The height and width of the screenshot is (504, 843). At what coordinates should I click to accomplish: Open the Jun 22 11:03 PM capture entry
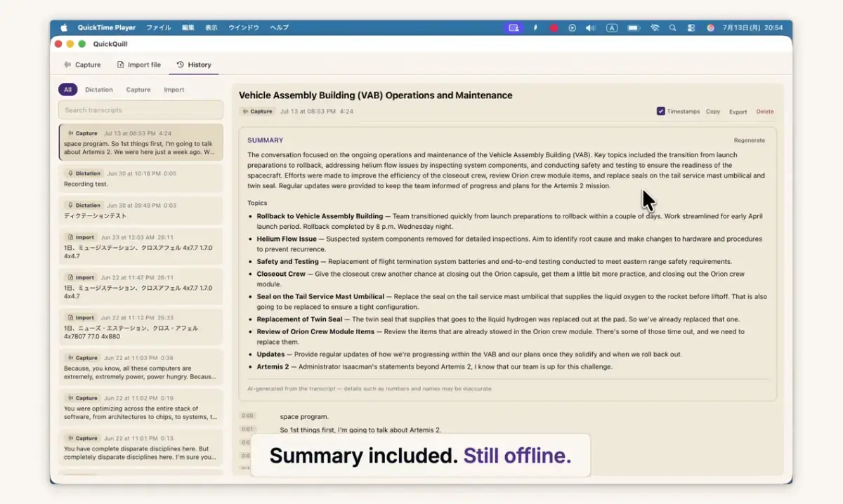point(140,367)
